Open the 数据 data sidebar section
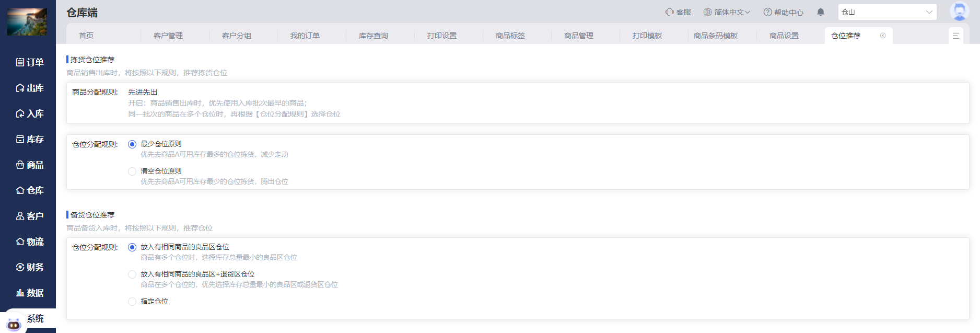 click(x=29, y=293)
